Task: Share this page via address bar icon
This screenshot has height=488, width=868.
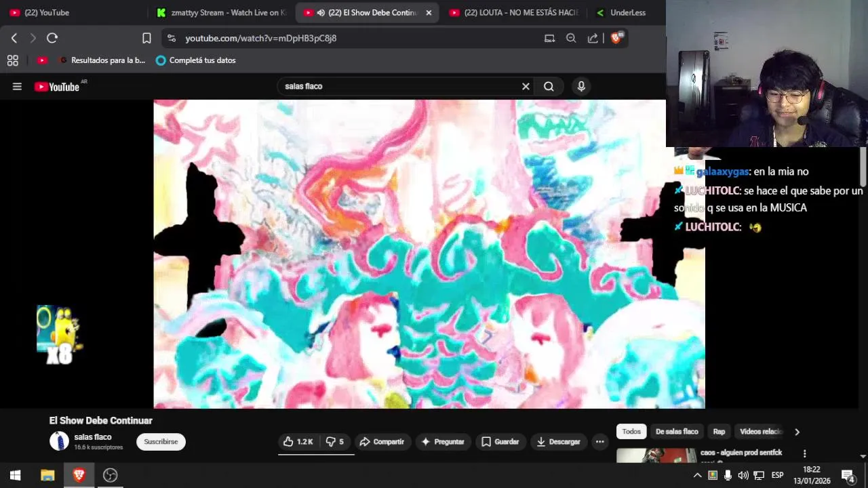Action: coord(593,38)
